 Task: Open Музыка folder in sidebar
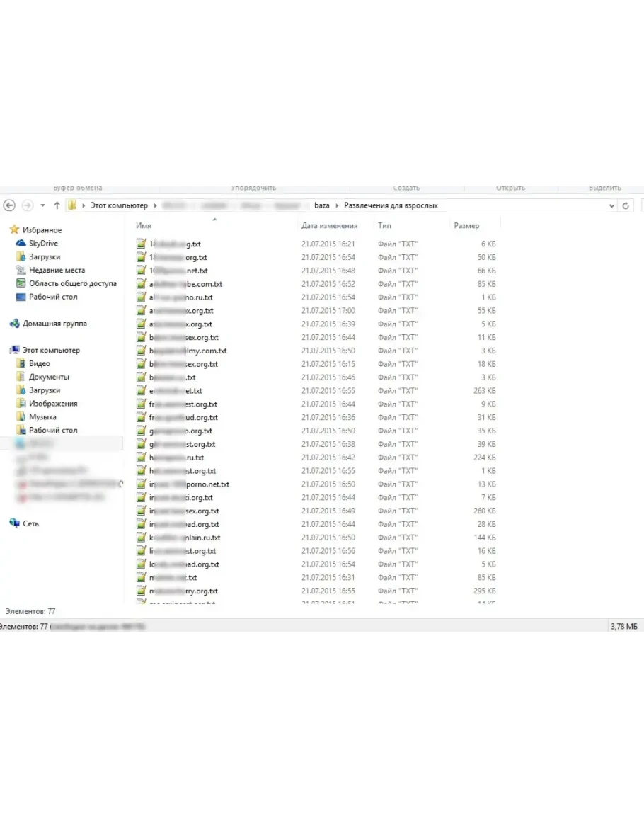pyautogui.click(x=42, y=417)
